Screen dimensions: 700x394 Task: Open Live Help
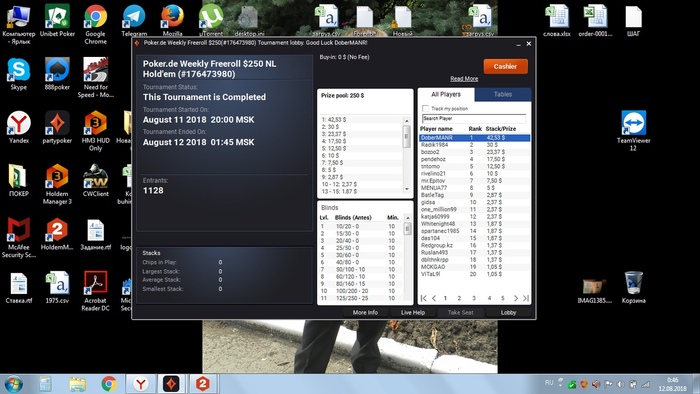point(413,313)
